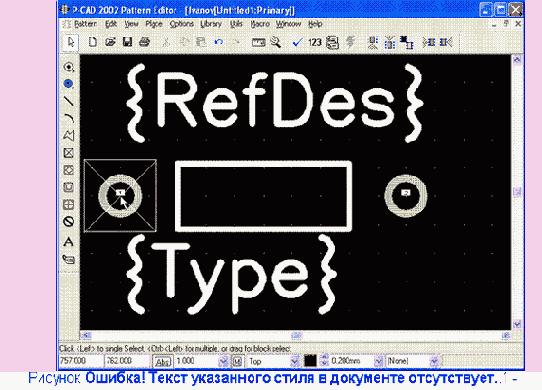Click the blue Undo arrow icon
Image resolution: width=542 pixels, height=390 pixels.
pyautogui.click(x=218, y=42)
